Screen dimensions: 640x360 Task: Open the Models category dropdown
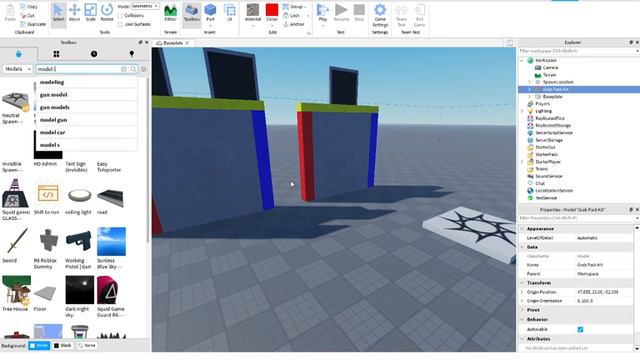(x=17, y=69)
